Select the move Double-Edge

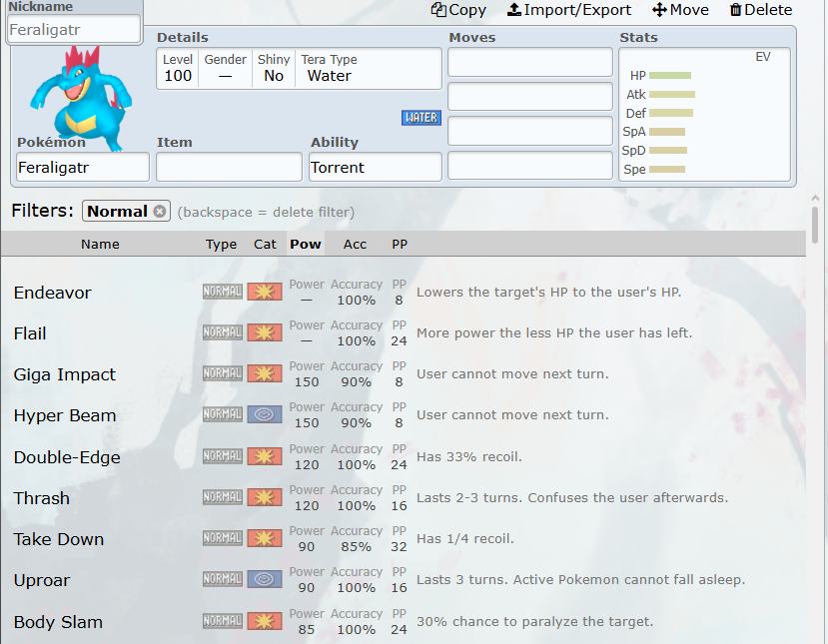tap(403, 456)
